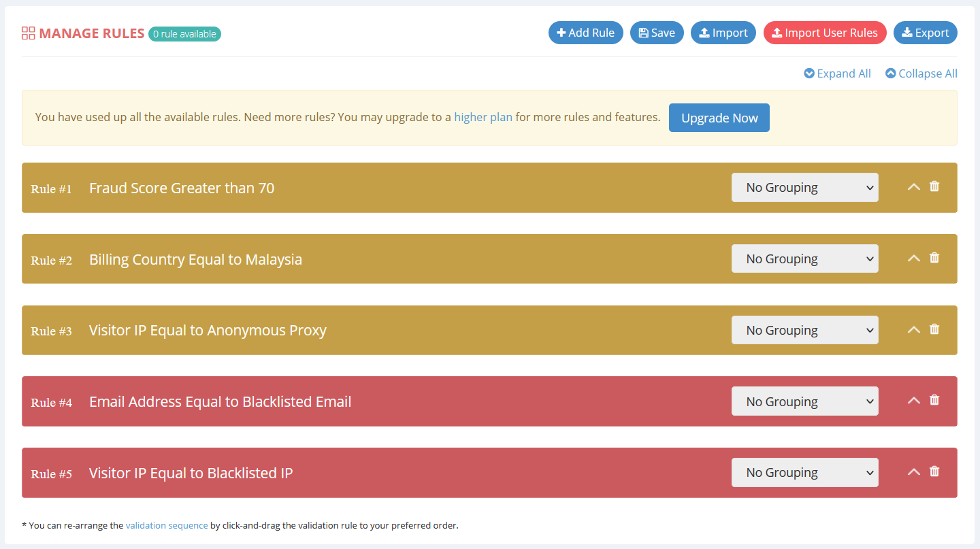Viewport: 980px width, 549px height.
Task: Open No Grouping dropdown for Rule #5
Action: click(x=805, y=472)
